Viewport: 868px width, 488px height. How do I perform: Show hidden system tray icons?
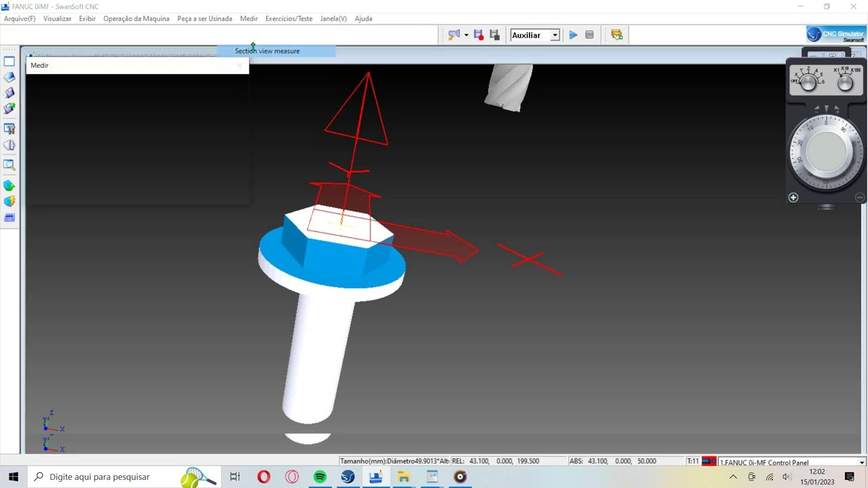(733, 476)
